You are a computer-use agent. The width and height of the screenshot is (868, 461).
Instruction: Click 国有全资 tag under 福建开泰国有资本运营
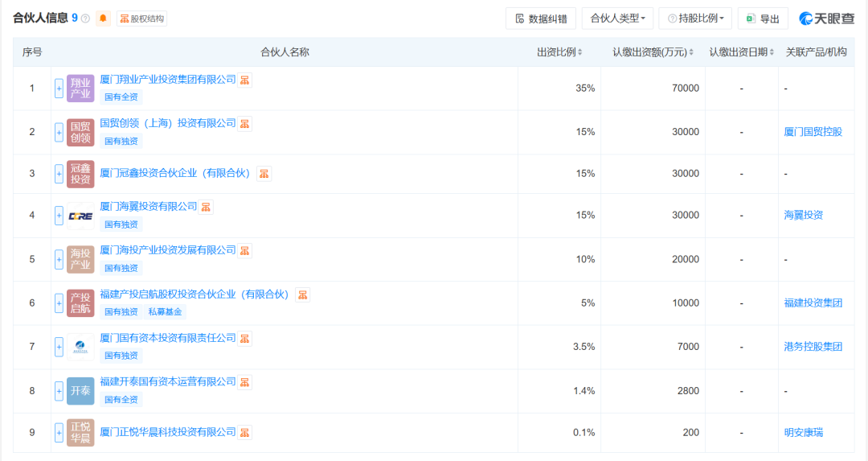pyautogui.click(x=121, y=400)
